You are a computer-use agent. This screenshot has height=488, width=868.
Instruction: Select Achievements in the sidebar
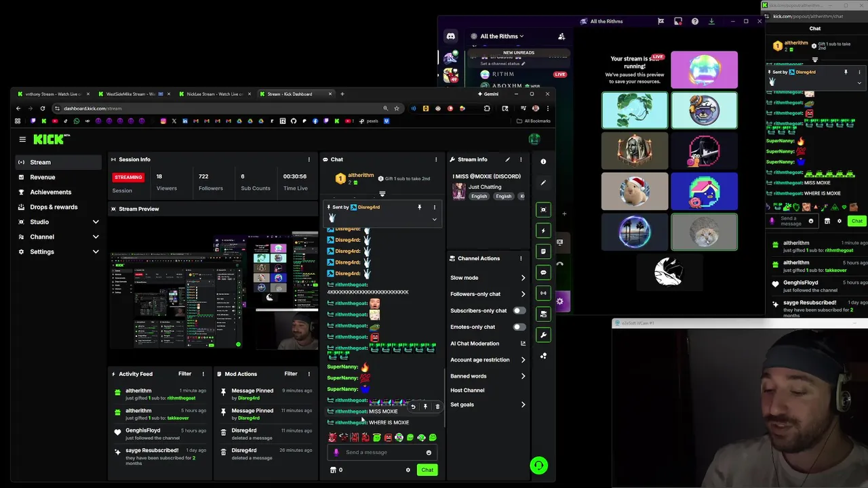click(x=58, y=192)
